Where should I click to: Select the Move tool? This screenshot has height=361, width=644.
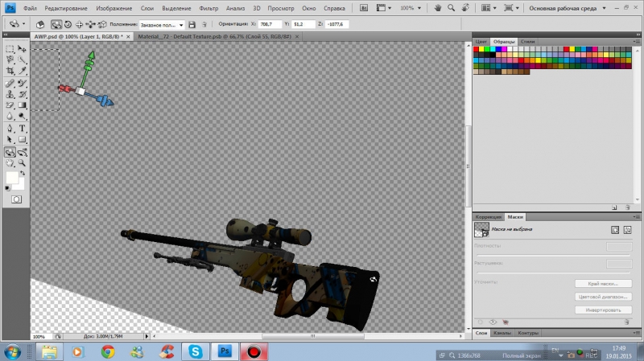pyautogui.click(x=23, y=49)
